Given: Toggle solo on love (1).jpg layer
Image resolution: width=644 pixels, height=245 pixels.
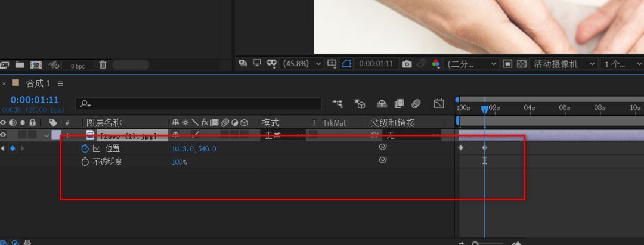Looking at the screenshot, I should tap(23, 135).
